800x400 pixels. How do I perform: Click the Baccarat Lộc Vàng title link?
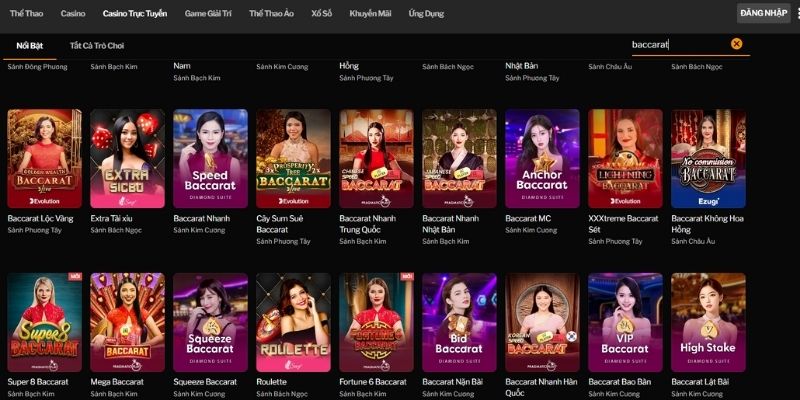39,218
